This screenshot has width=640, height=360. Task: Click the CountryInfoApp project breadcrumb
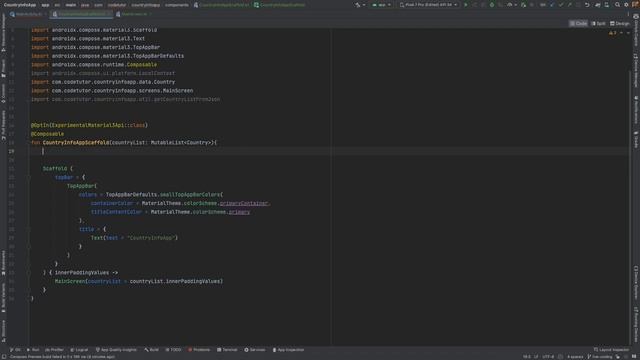[20, 5]
